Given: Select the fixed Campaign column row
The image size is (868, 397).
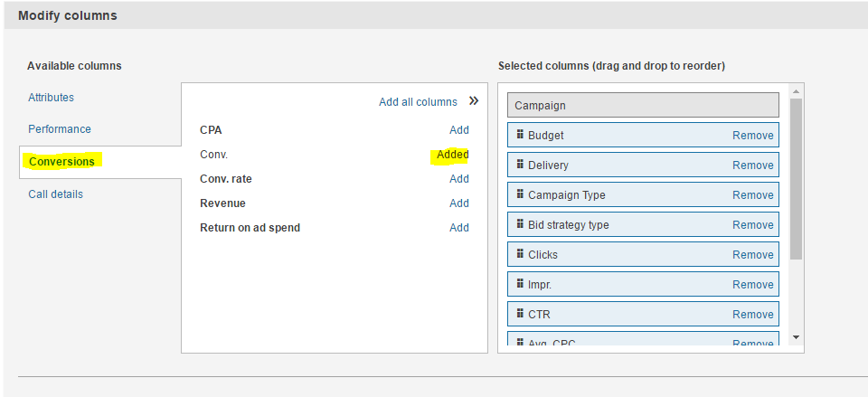Looking at the screenshot, I should coord(643,105).
